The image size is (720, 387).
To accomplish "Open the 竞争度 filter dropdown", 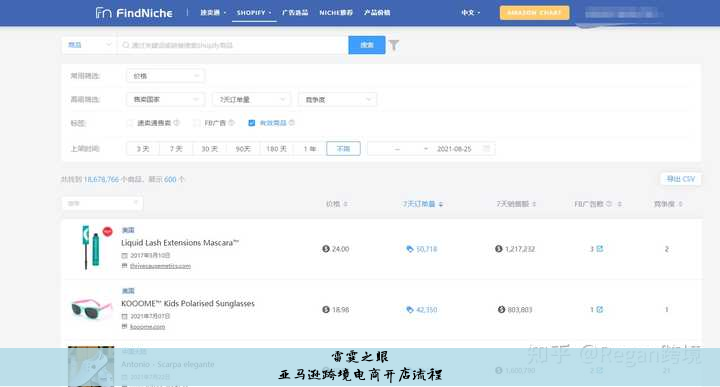I will 338,99.
